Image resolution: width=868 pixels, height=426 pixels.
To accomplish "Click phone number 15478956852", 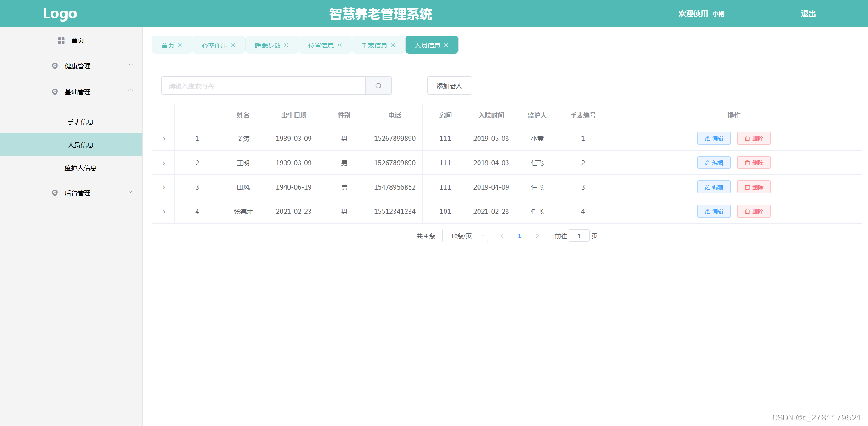I will tap(395, 187).
